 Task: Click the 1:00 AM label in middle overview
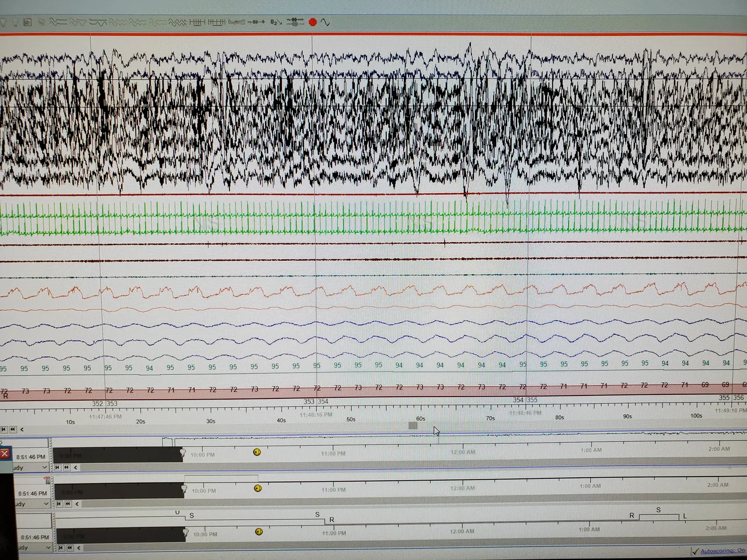591,486
